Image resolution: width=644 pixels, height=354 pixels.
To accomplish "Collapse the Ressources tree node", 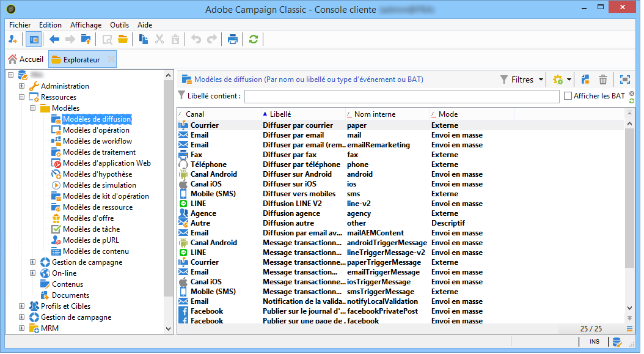I will [x=22, y=97].
